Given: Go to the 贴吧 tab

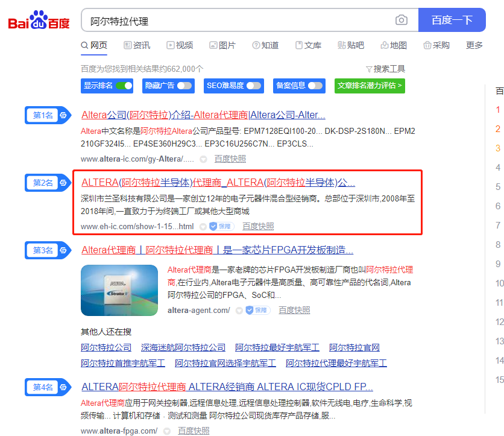Looking at the screenshot, I should point(351,45).
